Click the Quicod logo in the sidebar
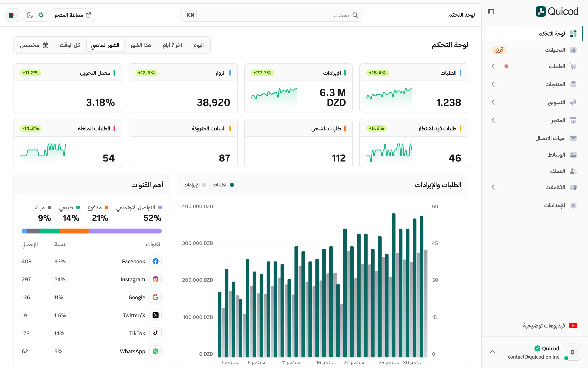 click(x=557, y=11)
